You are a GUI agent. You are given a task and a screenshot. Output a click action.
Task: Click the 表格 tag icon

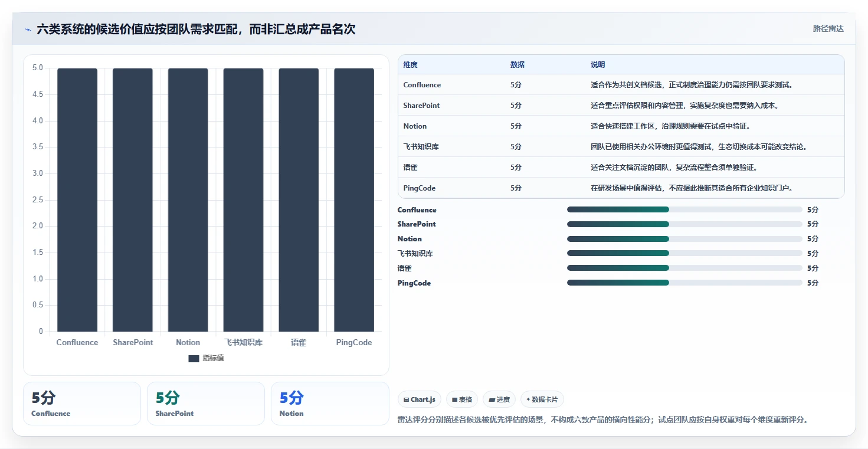[x=455, y=400]
